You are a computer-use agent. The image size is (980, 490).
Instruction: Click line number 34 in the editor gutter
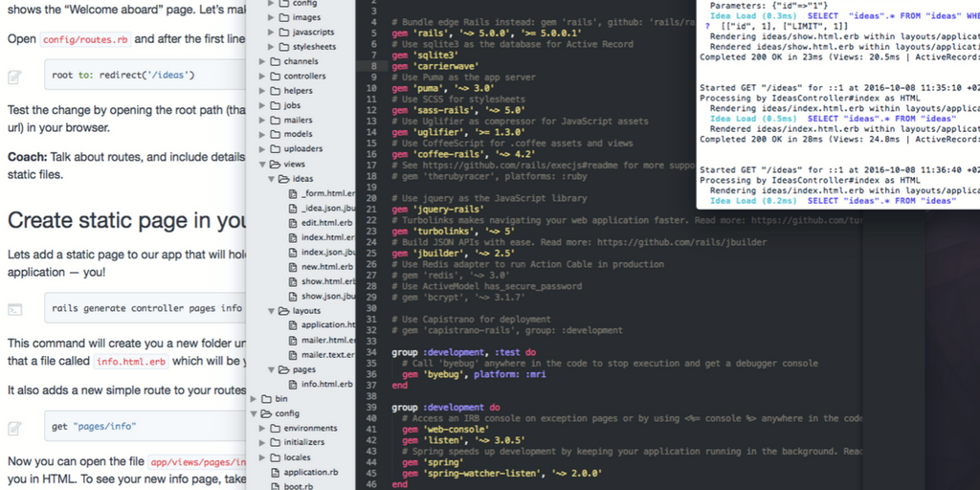(371, 352)
